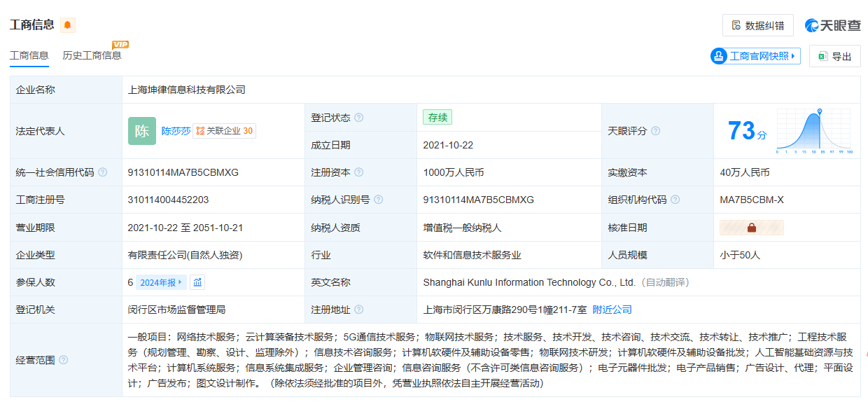The image size is (868, 409).
Task: Click the help icon next to 注册地址
Action: point(359,310)
